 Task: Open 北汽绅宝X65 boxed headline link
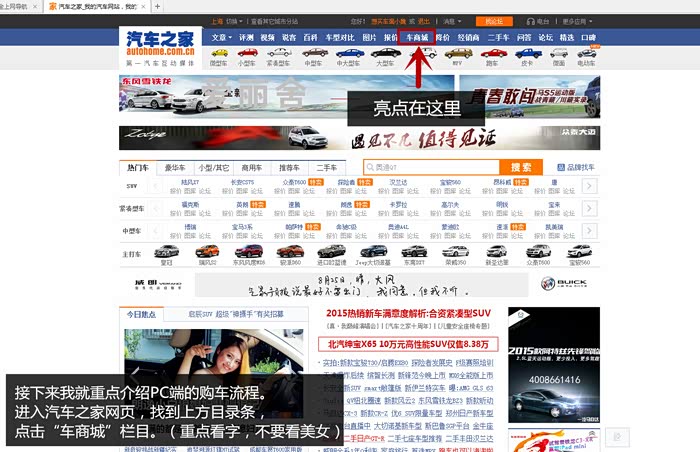(408, 344)
